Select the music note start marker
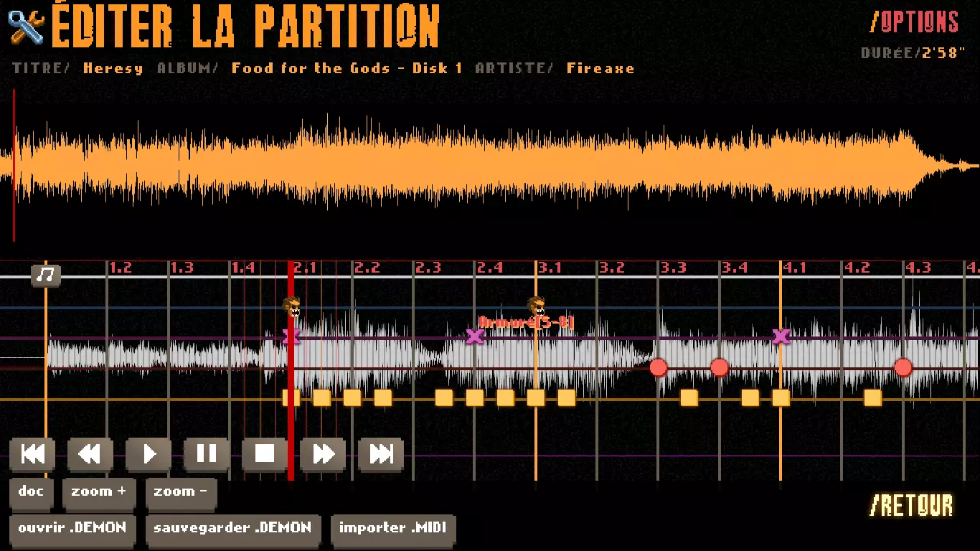 (46, 275)
